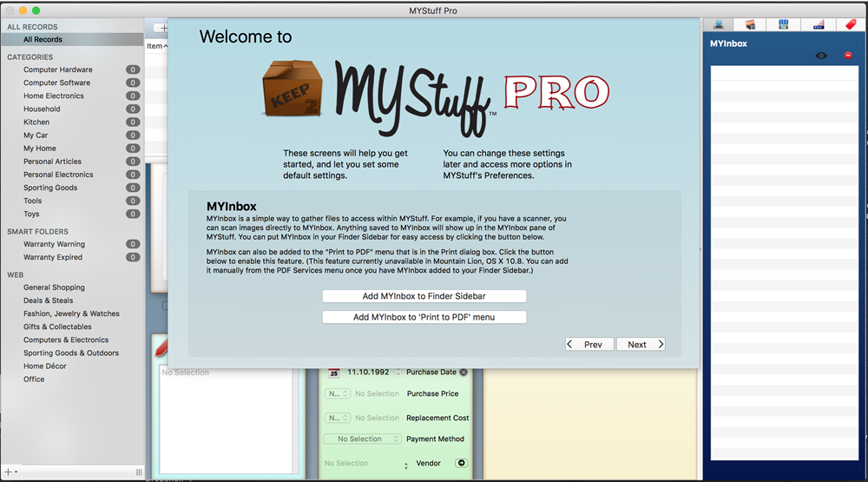Sort by the Item column header
Viewport: 868px width, 482px height.
(x=156, y=46)
